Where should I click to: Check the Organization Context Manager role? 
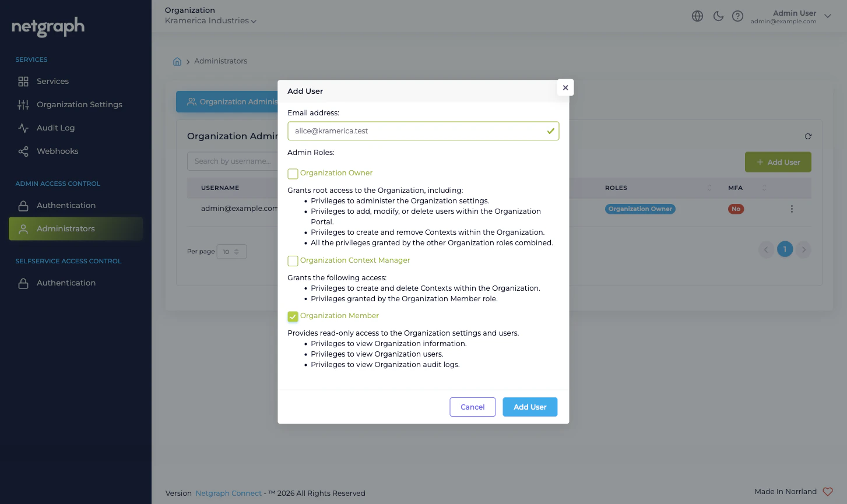pos(293,261)
